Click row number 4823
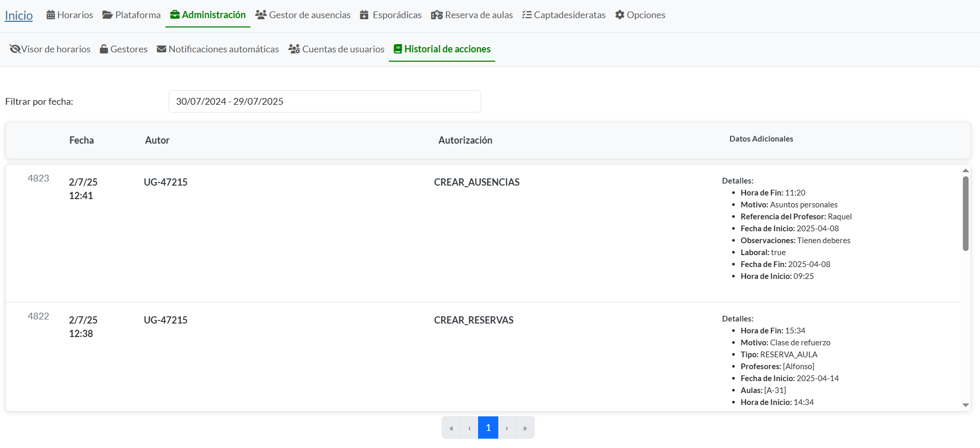This screenshot has height=448, width=980. [38, 178]
